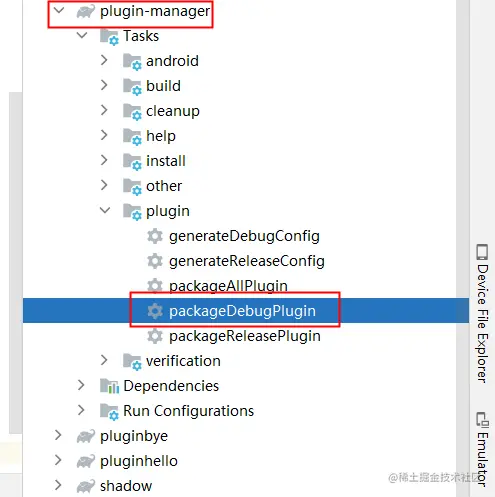Expand the shadow project
This screenshot has height=497, width=495.
click(x=58, y=485)
